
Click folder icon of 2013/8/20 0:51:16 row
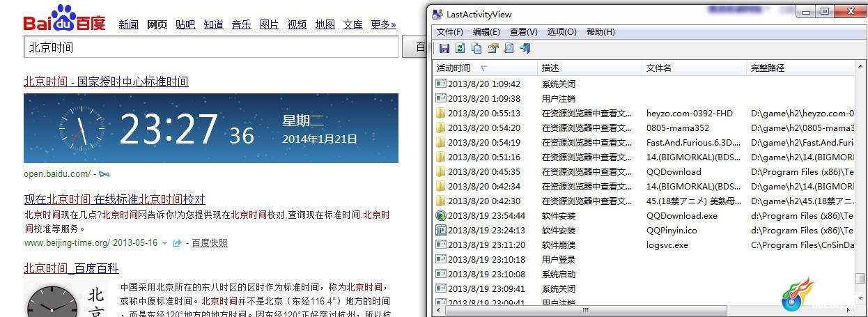coord(440,157)
